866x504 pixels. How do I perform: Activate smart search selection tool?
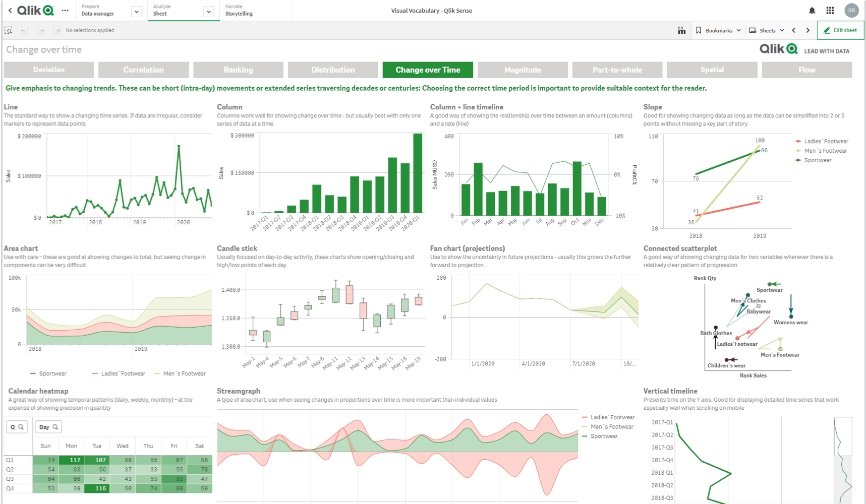click(x=9, y=30)
